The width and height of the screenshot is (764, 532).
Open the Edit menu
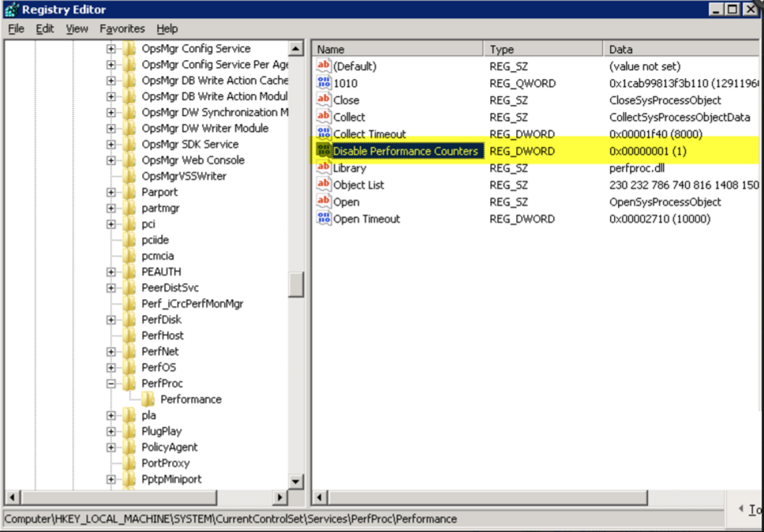point(45,28)
